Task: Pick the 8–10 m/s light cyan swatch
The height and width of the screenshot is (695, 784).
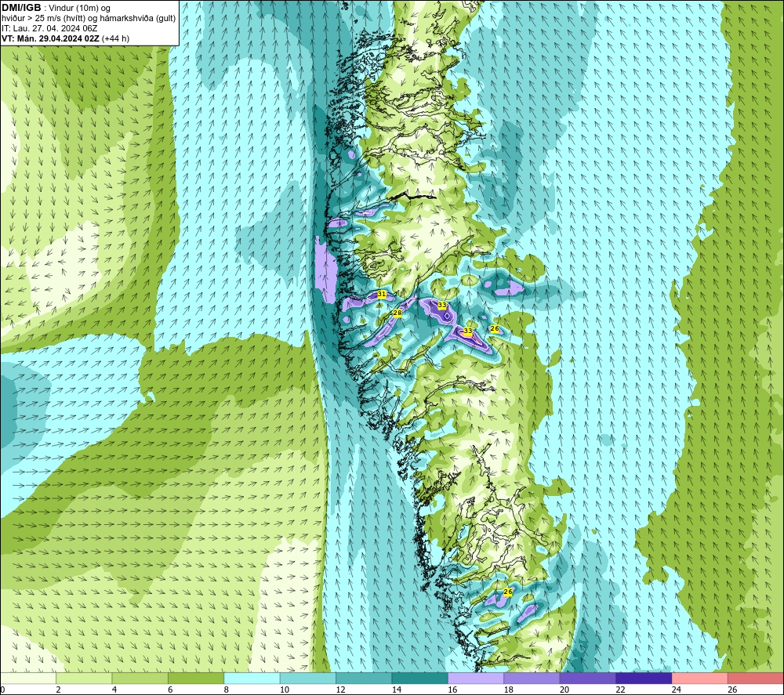Action: [252, 678]
